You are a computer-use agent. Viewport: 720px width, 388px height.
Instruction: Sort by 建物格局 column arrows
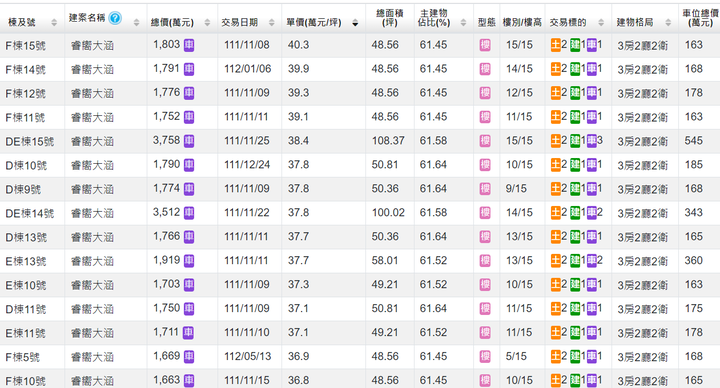[x=668, y=22]
